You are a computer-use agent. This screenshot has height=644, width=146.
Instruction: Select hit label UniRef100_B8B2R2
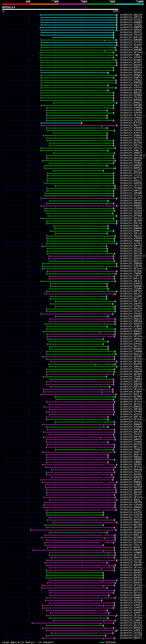tap(131, 93)
